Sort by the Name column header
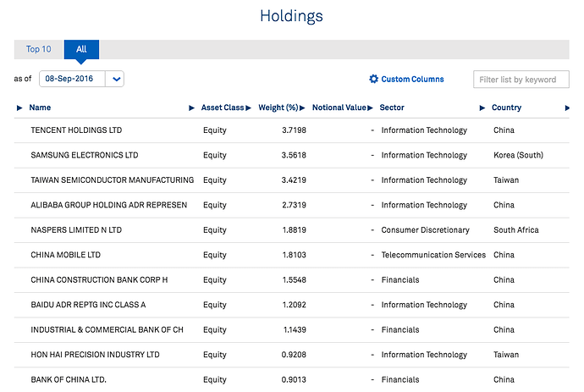Viewport: 584px width, 392px height. (x=40, y=108)
